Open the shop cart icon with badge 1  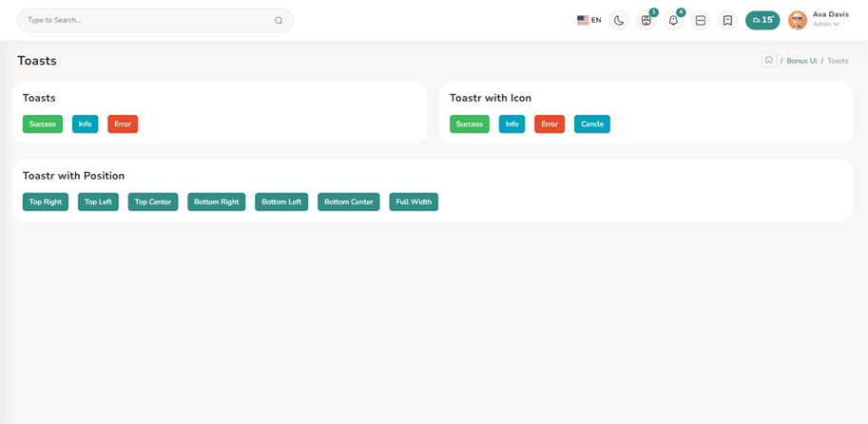click(x=646, y=20)
